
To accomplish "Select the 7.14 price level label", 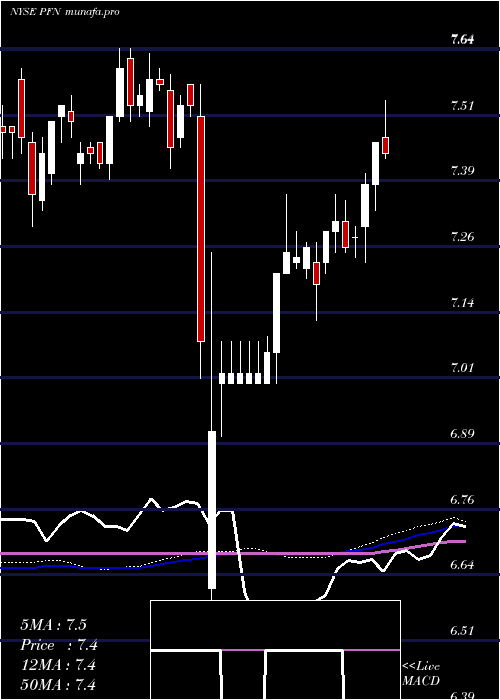I will tap(462, 303).
